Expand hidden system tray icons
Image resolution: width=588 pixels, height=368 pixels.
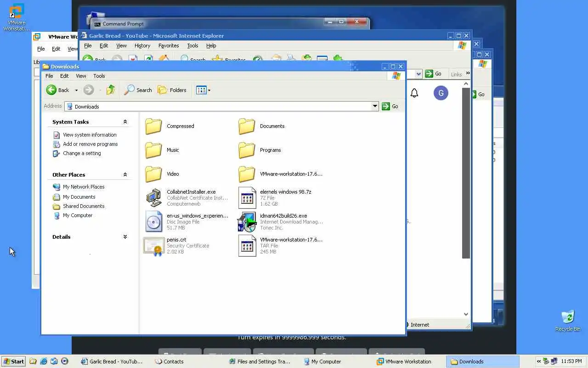(539, 362)
